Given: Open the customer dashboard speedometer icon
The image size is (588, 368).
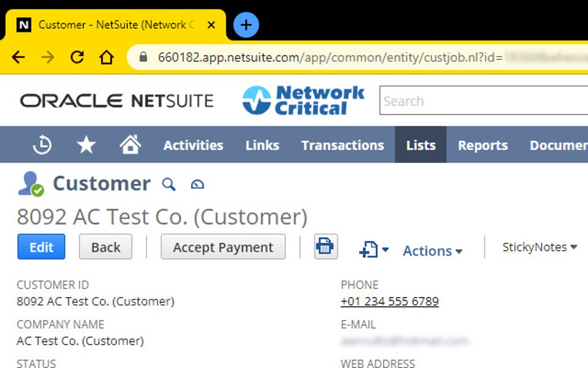Looking at the screenshot, I should tap(198, 184).
